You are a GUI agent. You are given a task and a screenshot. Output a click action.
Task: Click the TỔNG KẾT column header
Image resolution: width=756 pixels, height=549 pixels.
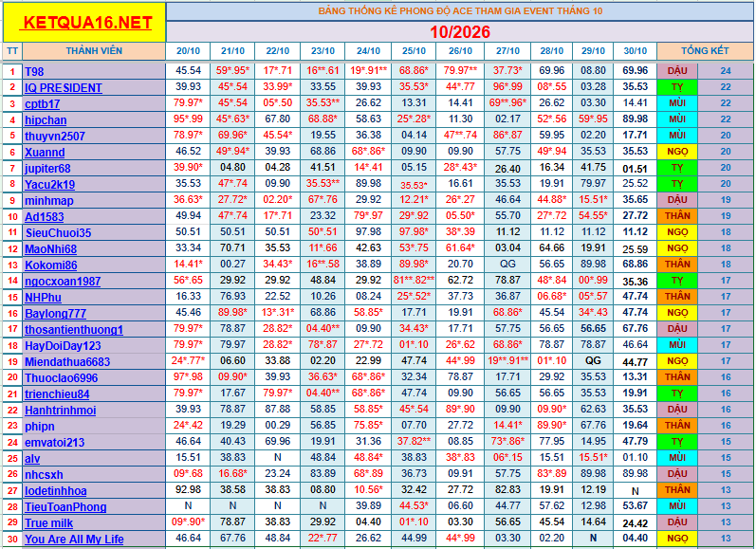tap(705, 51)
